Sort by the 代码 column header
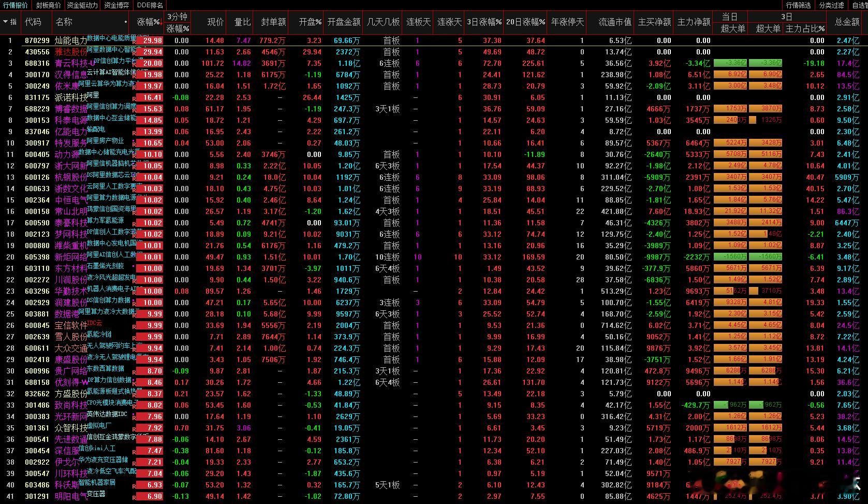This screenshot has width=868, height=504. tap(33, 22)
